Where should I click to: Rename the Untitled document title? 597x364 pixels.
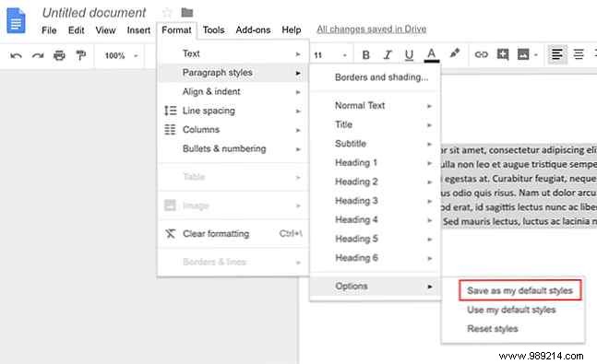pyautogui.click(x=94, y=13)
